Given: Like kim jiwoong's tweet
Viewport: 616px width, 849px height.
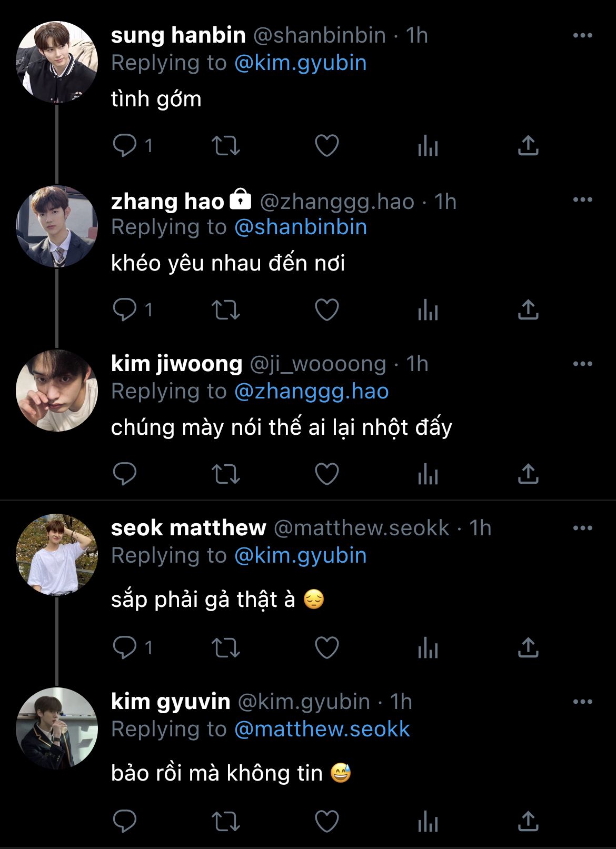Looking at the screenshot, I should (x=326, y=474).
